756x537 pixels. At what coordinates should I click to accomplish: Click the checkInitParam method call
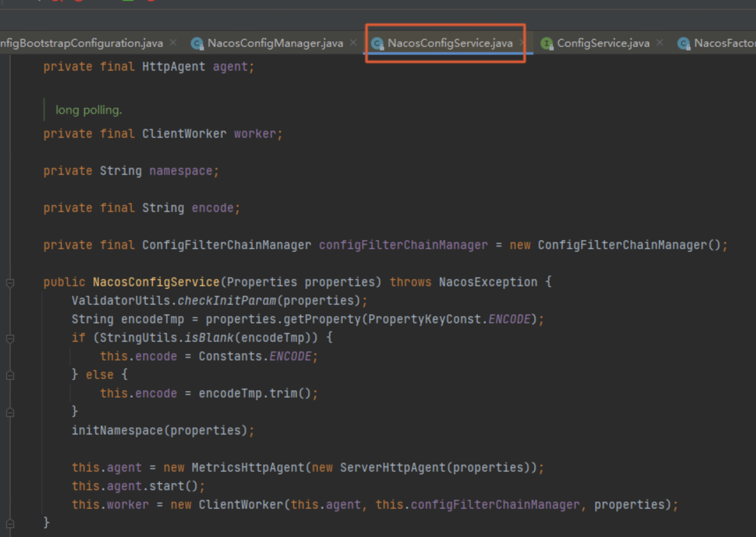(x=227, y=301)
